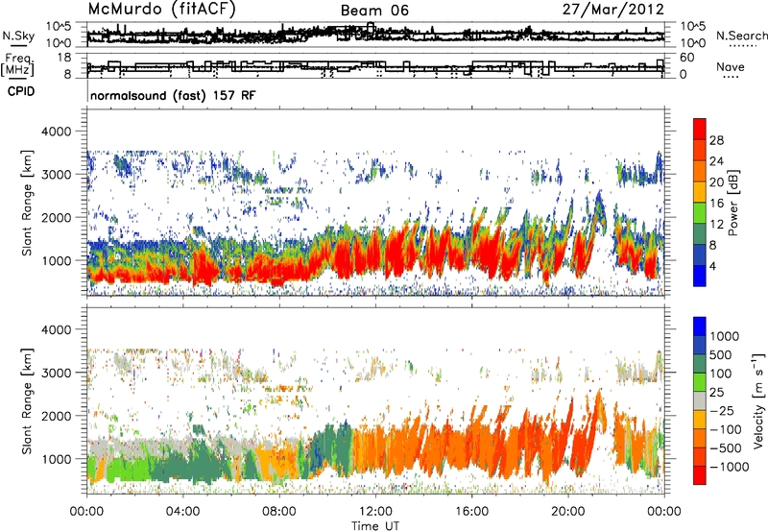Image resolution: width=768 pixels, height=532 pixels.
Task: Click the "10^5" label left of N.Sky panel
Action: (x=59, y=26)
